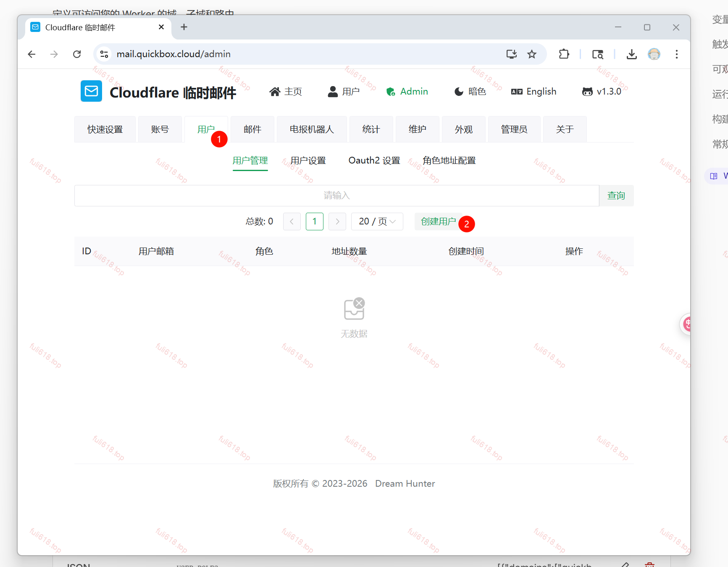The width and height of the screenshot is (728, 567).
Task: Select the 角色地址配置 sub-tab
Action: [449, 161]
